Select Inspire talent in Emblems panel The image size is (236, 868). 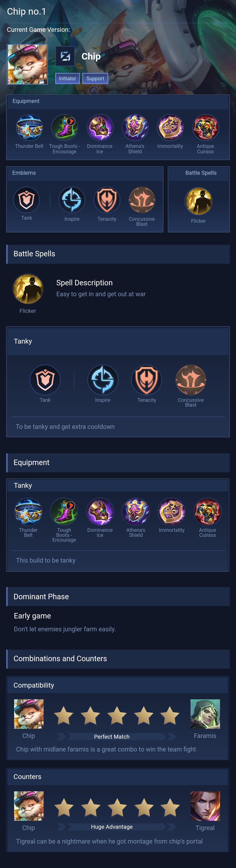(x=72, y=200)
